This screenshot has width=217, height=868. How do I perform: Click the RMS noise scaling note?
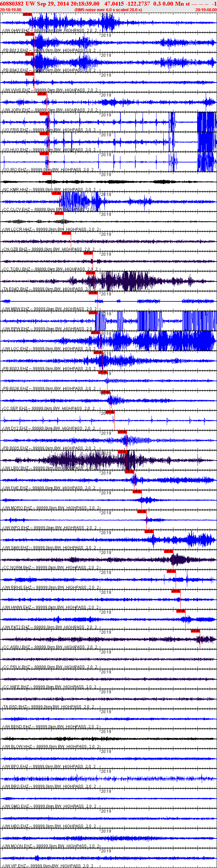pos(108,10)
